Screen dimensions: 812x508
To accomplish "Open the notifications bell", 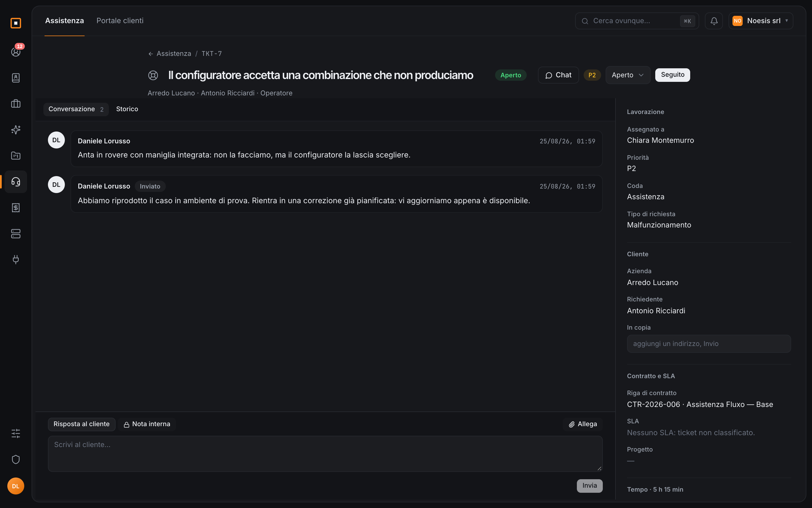I will pos(714,21).
